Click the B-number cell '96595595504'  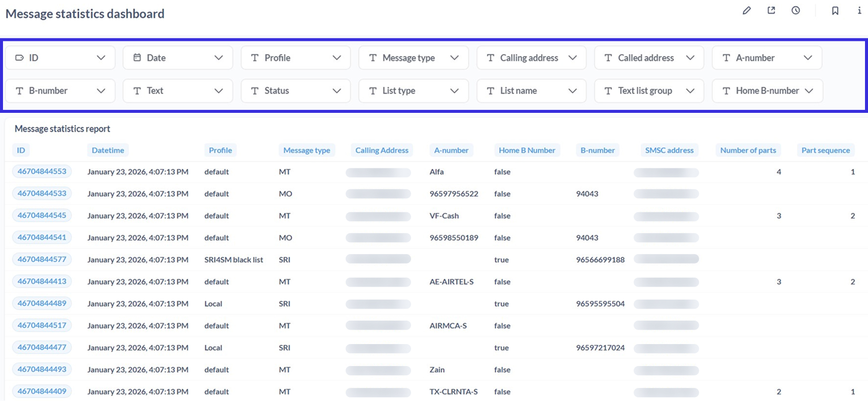coord(600,304)
